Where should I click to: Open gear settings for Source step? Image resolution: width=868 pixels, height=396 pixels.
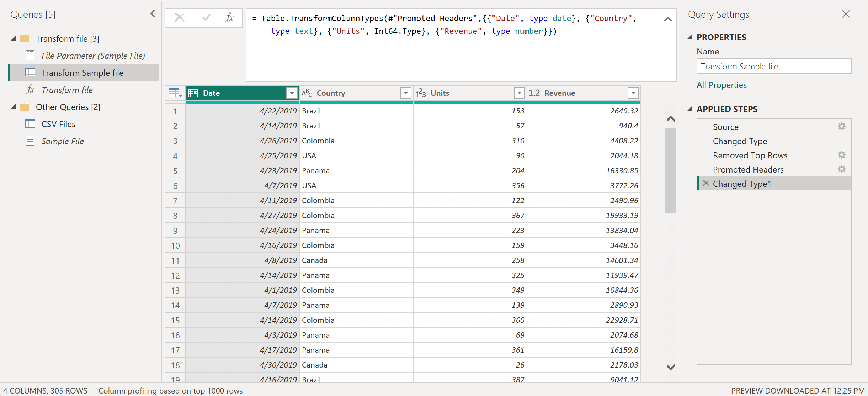(x=841, y=127)
